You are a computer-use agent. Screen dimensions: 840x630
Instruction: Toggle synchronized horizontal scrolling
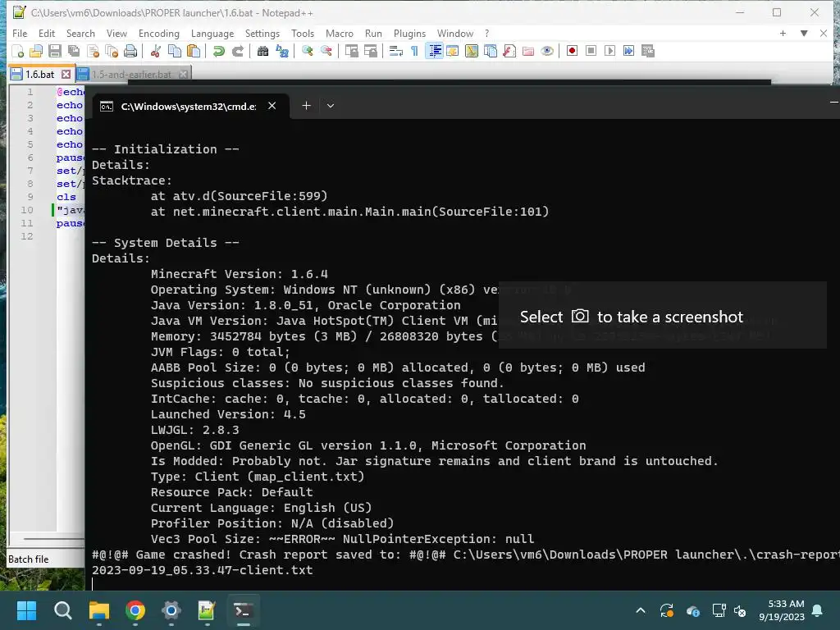(x=371, y=51)
